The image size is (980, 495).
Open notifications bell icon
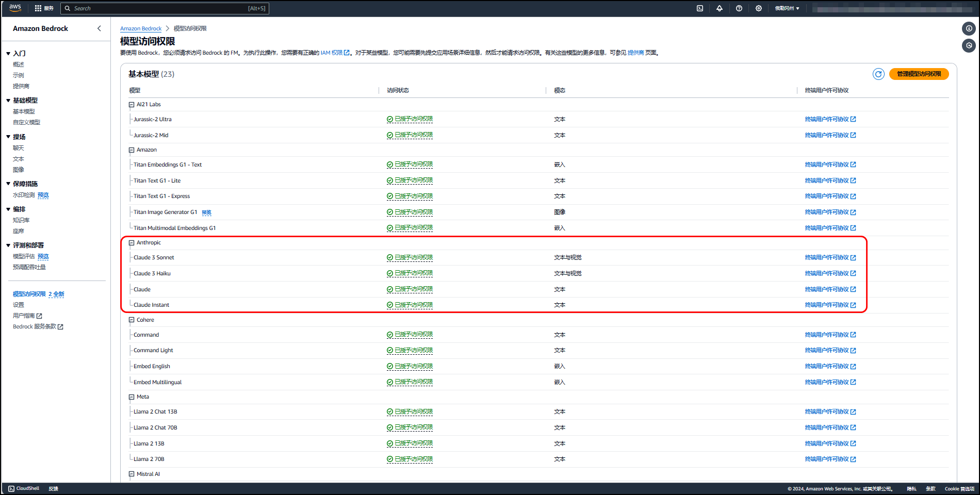coord(720,8)
